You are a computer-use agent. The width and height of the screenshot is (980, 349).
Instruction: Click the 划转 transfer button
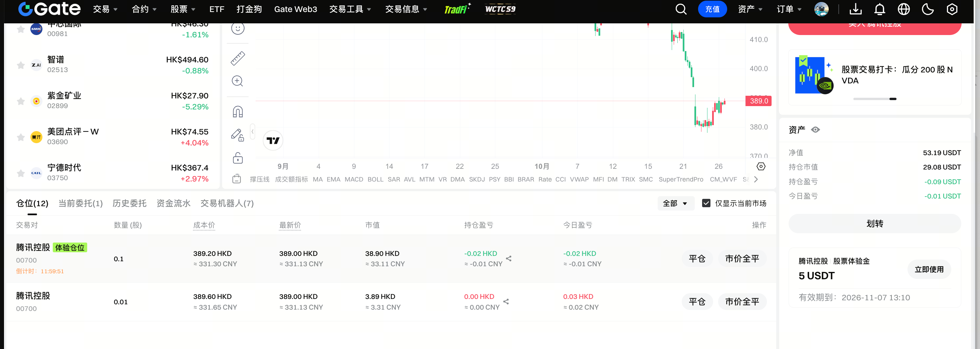pos(875,224)
